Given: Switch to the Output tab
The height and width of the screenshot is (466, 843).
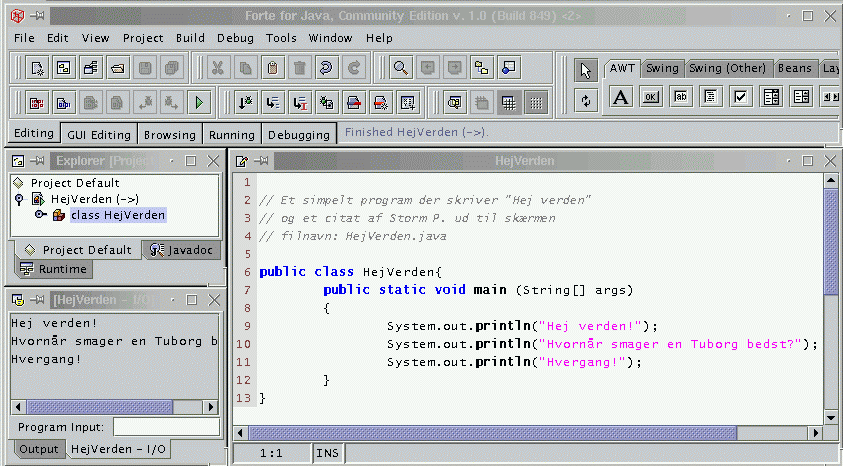Looking at the screenshot, I should 39,449.
